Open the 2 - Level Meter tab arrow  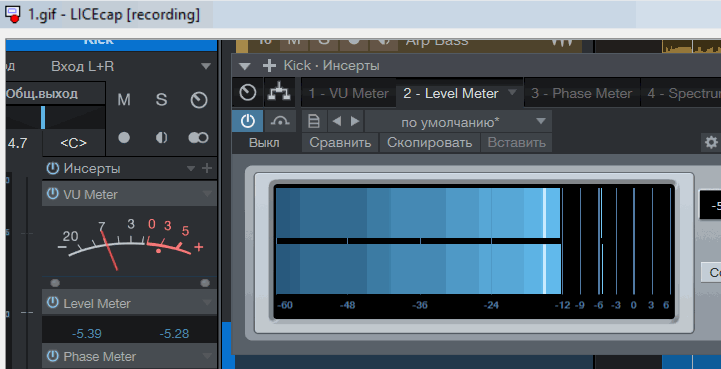point(512,92)
